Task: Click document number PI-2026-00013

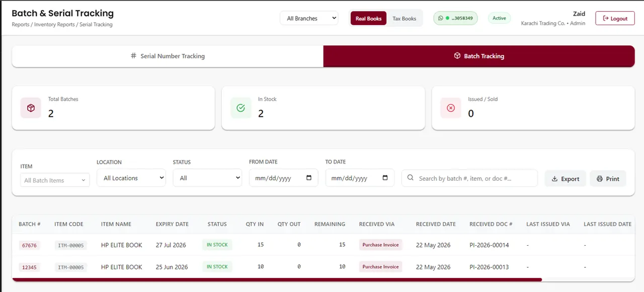Action: (x=489, y=267)
